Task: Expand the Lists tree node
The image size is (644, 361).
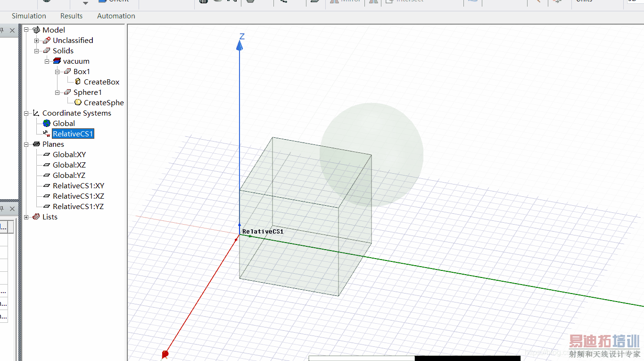Action: pyautogui.click(x=26, y=217)
